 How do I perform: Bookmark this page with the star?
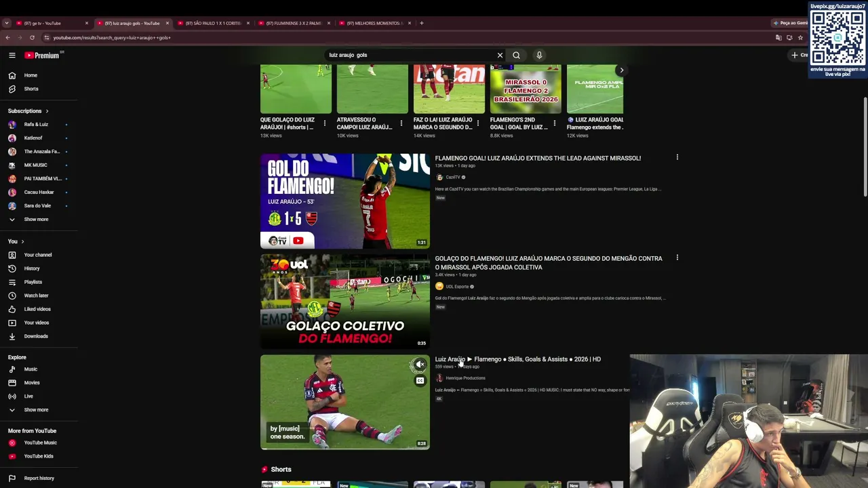click(800, 38)
